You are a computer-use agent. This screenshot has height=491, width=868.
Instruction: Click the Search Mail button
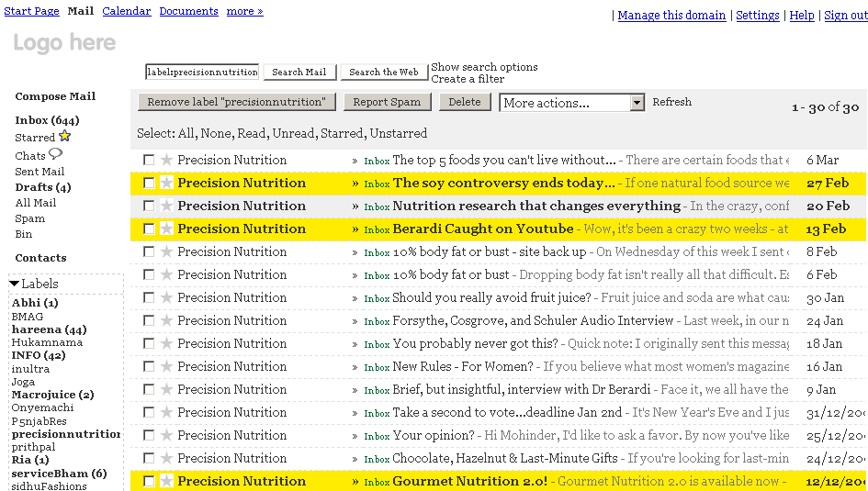299,72
